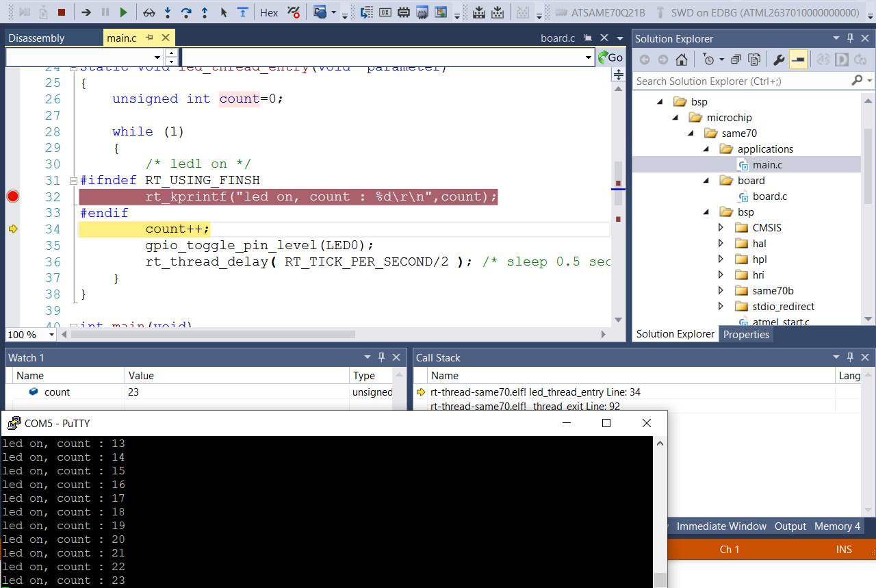The height and width of the screenshot is (588, 876).
Task: Switch to the Properties tab
Action: [x=746, y=334]
